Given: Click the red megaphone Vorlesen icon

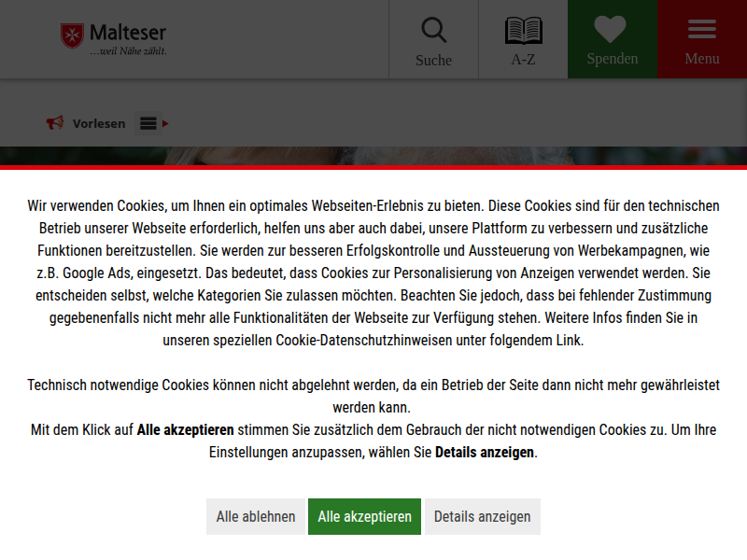Looking at the screenshot, I should coord(55,123).
